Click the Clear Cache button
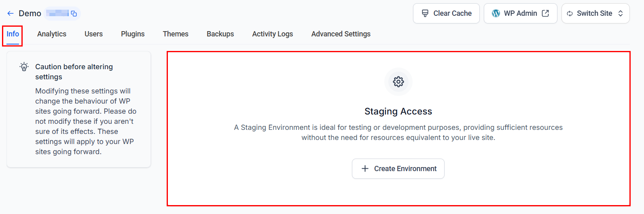 [446, 13]
